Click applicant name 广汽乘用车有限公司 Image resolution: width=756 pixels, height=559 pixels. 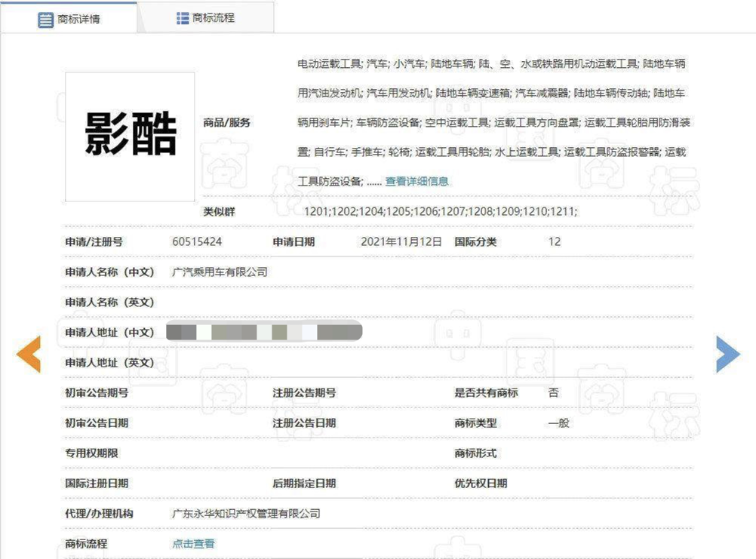[x=220, y=272]
